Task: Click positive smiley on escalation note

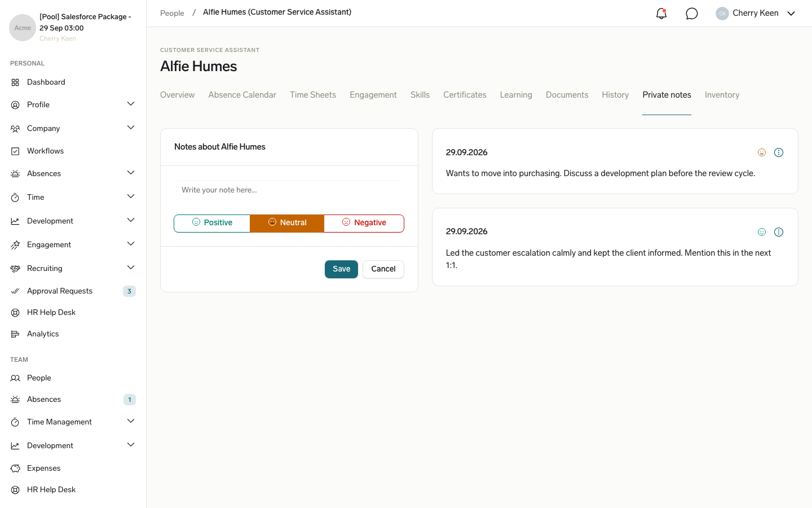Action: [762, 232]
